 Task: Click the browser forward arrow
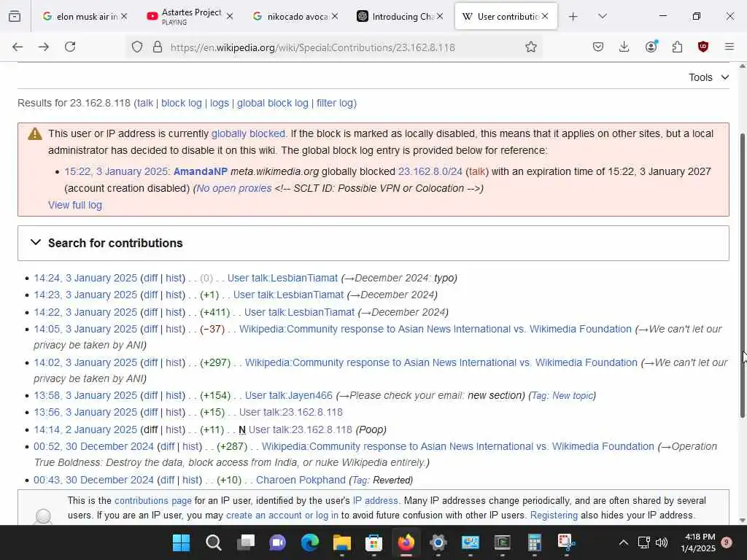(x=44, y=47)
